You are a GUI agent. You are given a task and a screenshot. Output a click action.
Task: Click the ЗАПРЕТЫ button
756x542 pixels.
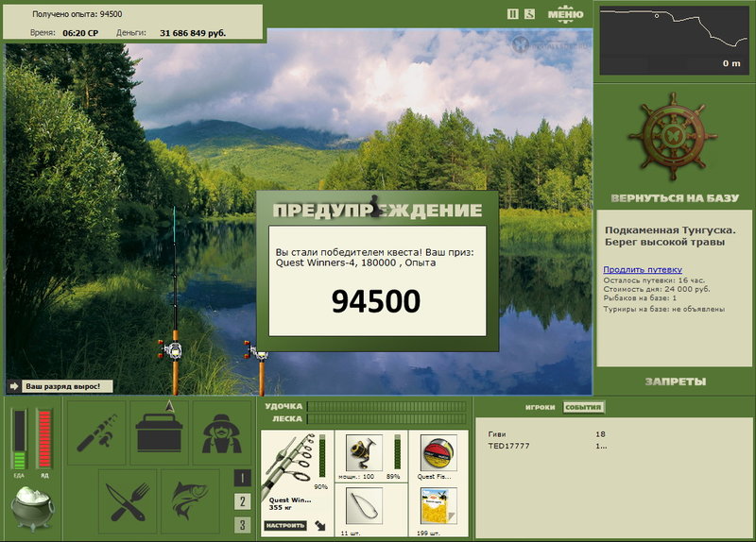pyautogui.click(x=675, y=381)
